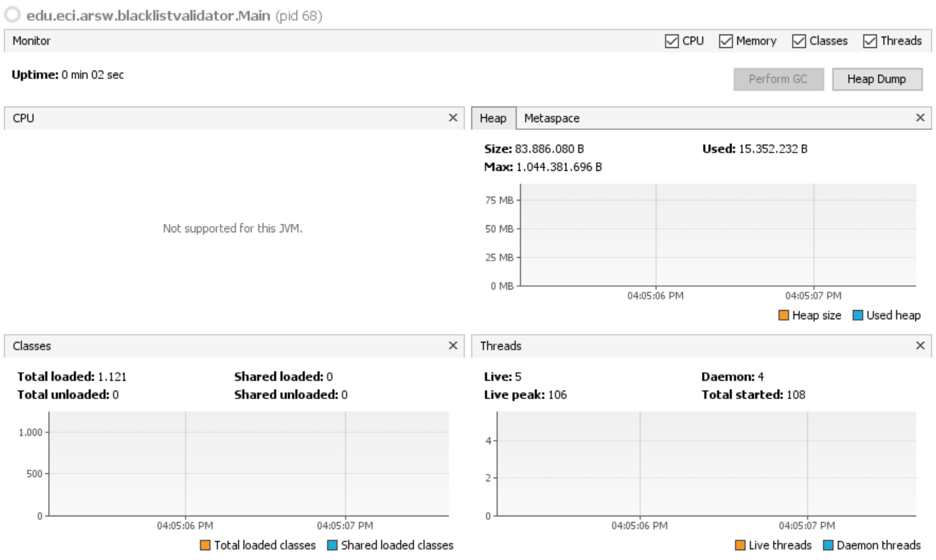Screen dimensions: 936x560
Task: Click the orange Heap size legend swatch
Action: pyautogui.click(x=783, y=316)
